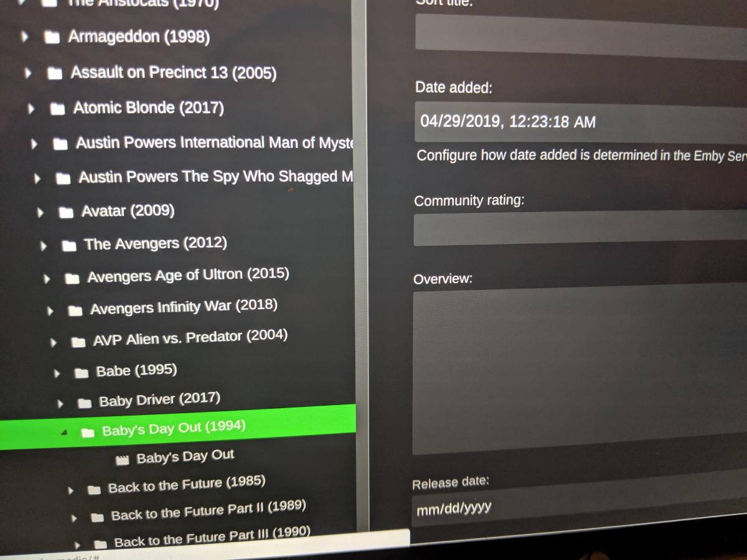The height and width of the screenshot is (560, 747).
Task: Select Atomic Blonde (2017) entry
Action: 149,108
